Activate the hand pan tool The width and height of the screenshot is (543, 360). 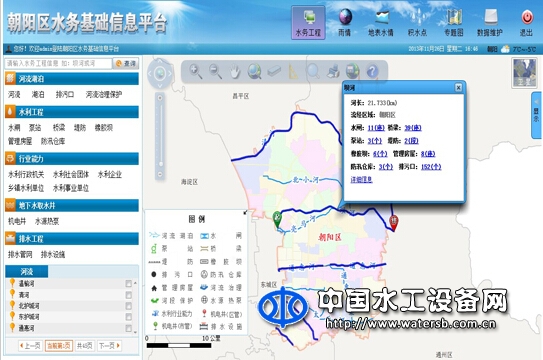pyautogui.click(x=235, y=71)
